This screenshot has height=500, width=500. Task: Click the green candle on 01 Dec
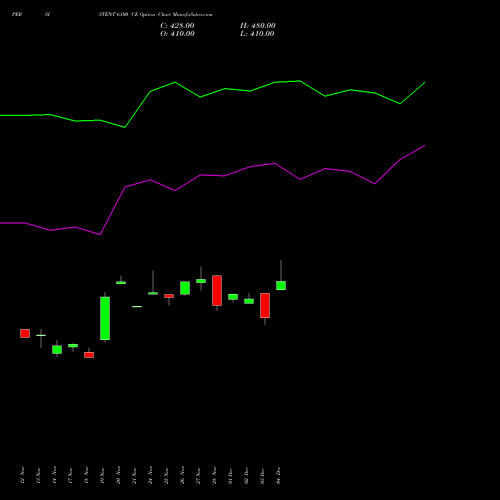pos(233,297)
